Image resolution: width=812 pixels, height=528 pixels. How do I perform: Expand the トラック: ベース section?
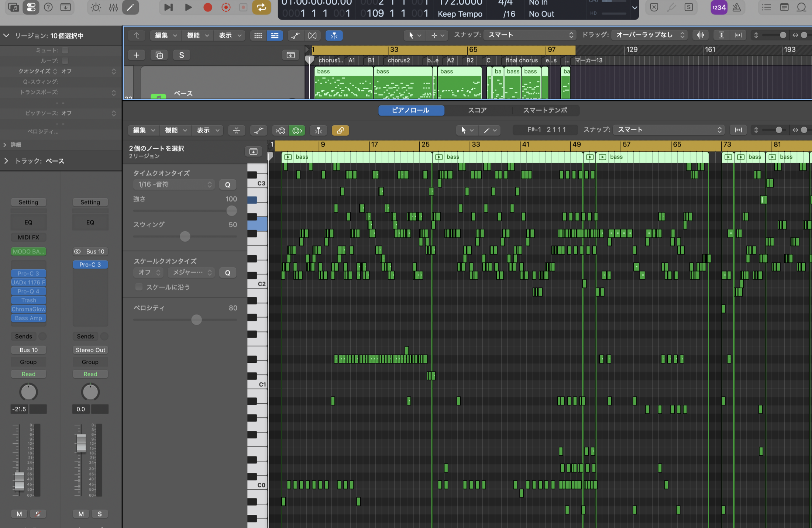pyautogui.click(x=6, y=161)
